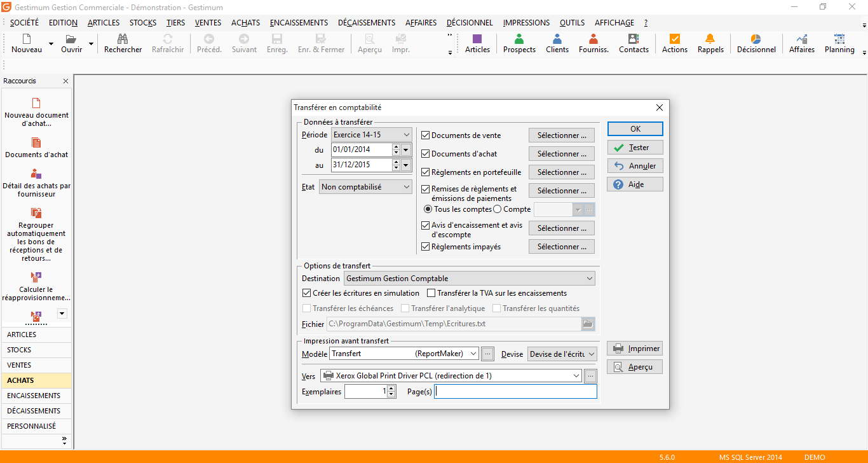The width and height of the screenshot is (868, 463).
Task: Open the Articles toolbar icon
Action: click(477, 43)
